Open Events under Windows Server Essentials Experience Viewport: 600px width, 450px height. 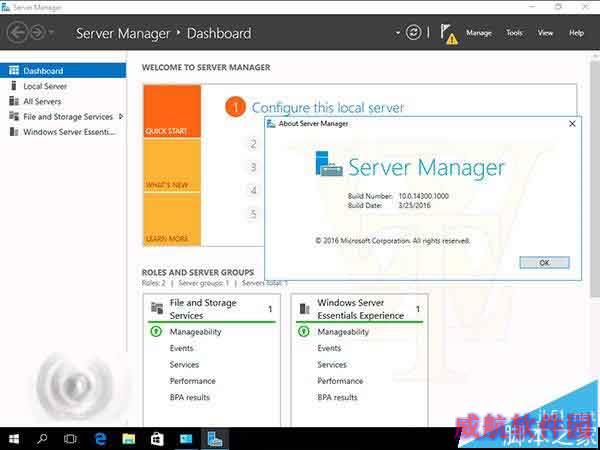pyautogui.click(x=329, y=348)
